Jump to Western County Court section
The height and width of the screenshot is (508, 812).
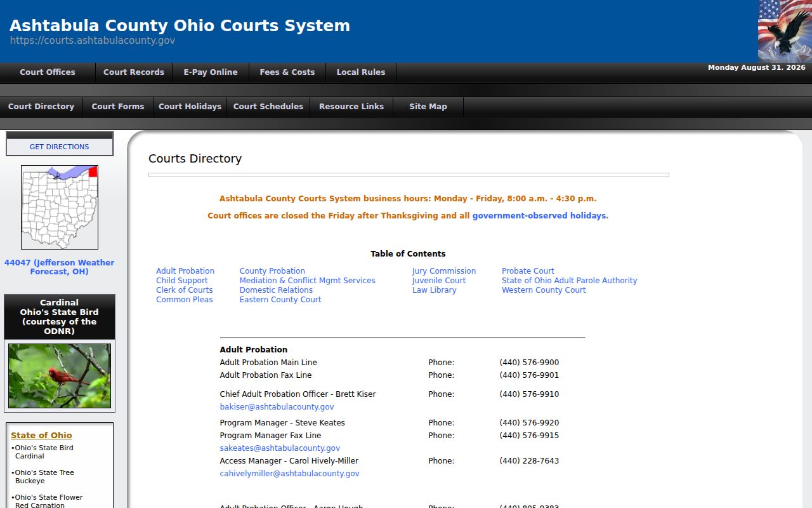pyautogui.click(x=544, y=290)
